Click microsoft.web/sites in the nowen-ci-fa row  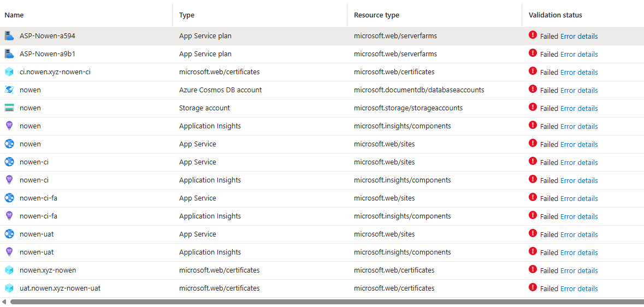click(x=385, y=198)
